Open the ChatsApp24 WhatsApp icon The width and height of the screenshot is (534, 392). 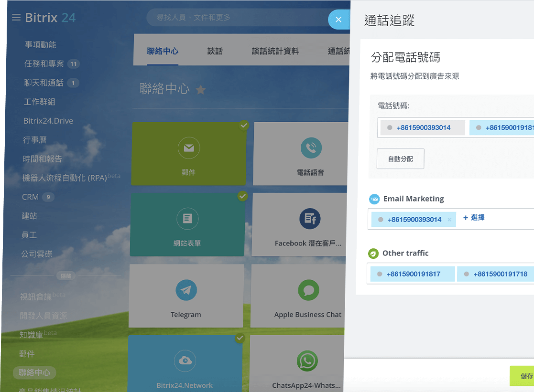point(307,360)
